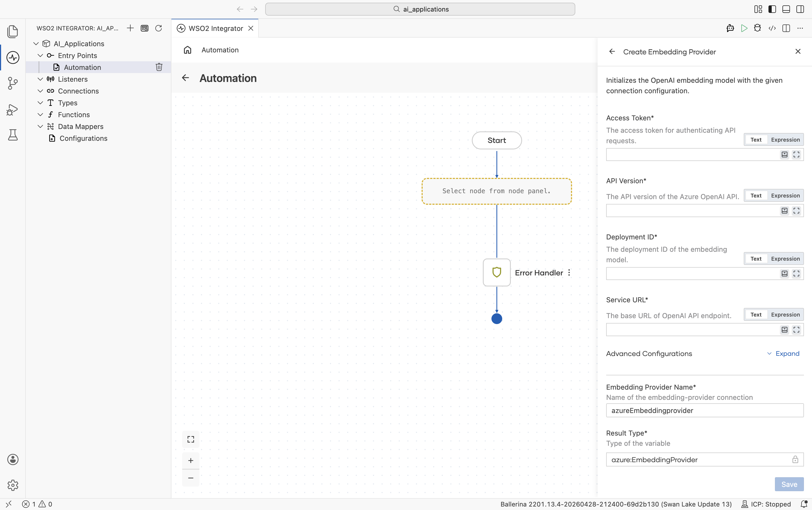Image resolution: width=812 pixels, height=510 pixels.
Task: Open more editor actions menu
Action: pyautogui.click(x=800, y=28)
